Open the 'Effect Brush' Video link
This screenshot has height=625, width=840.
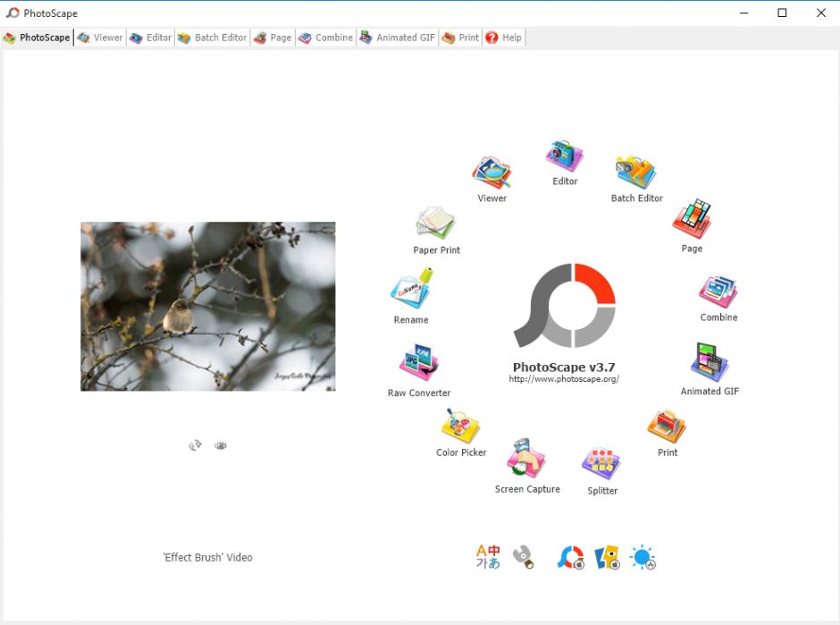[x=207, y=558]
